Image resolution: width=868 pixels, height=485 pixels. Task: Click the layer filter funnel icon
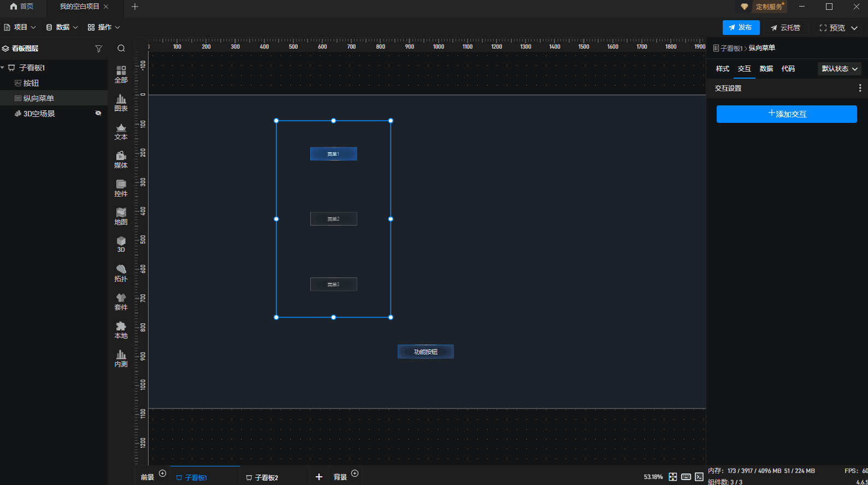(x=98, y=49)
